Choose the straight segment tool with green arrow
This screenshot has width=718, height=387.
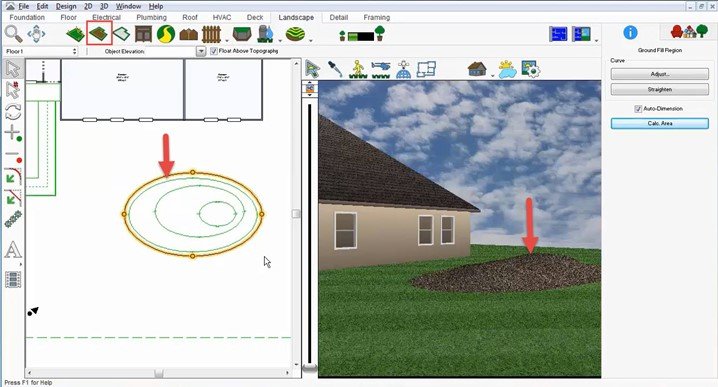click(x=13, y=198)
